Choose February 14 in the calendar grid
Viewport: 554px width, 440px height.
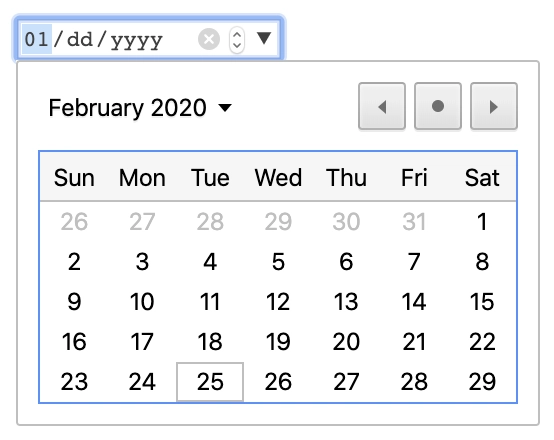[x=414, y=302]
